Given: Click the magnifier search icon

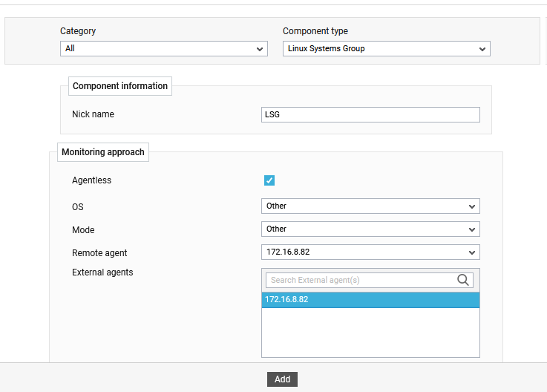Looking at the screenshot, I should tap(463, 280).
